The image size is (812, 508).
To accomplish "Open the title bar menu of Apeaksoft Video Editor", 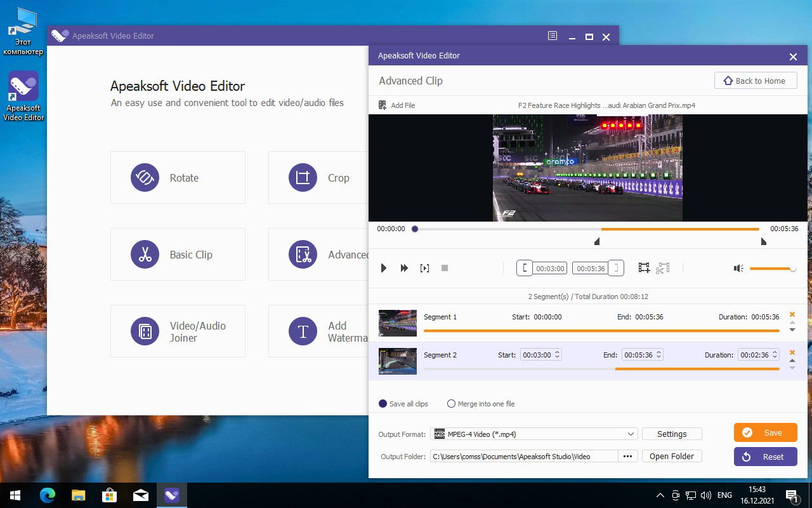I will (x=552, y=36).
